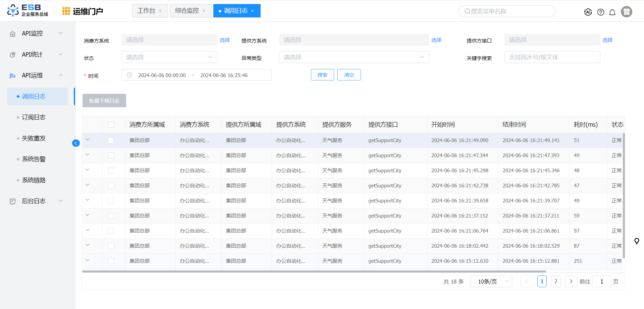Click the 搜索 button
The image size is (644, 309).
point(322,75)
